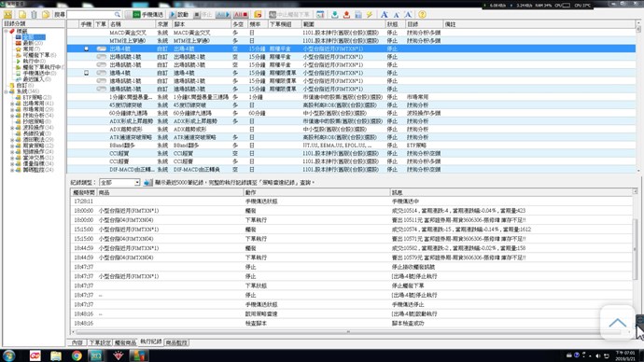Click the copy document icon next to trash

[x=46, y=14]
